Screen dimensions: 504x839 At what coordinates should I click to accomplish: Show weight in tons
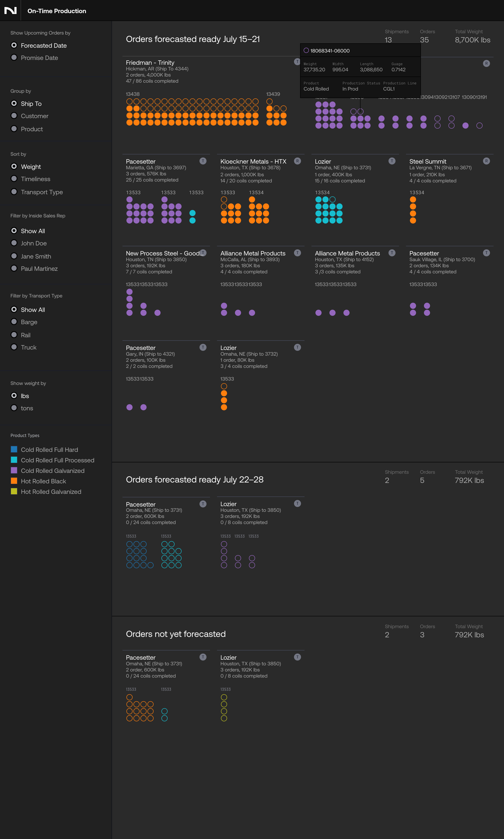(x=14, y=408)
